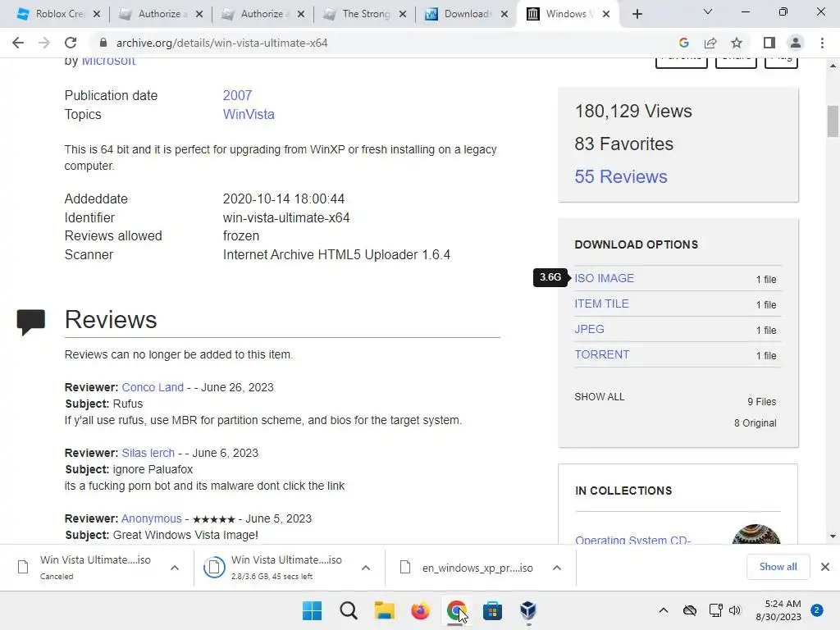This screenshot has width=840, height=630.
Task: Click the scroll-down arrow of the page
Action: coord(833,536)
